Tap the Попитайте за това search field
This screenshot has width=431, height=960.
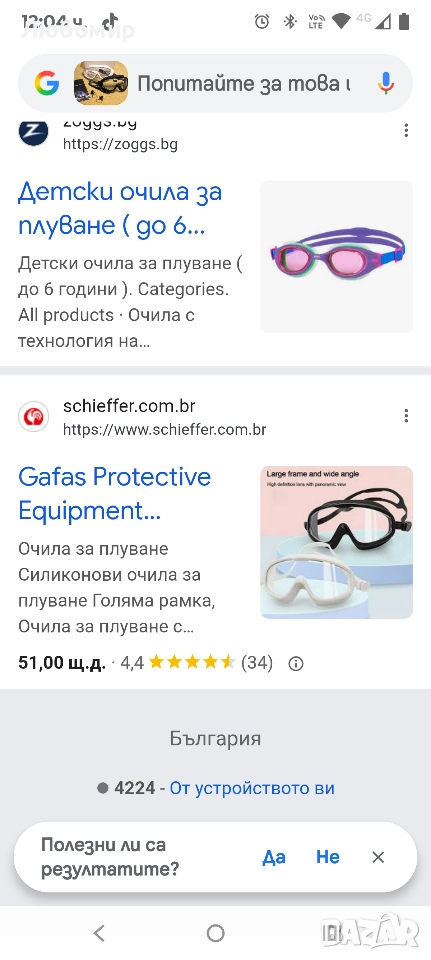click(x=244, y=83)
